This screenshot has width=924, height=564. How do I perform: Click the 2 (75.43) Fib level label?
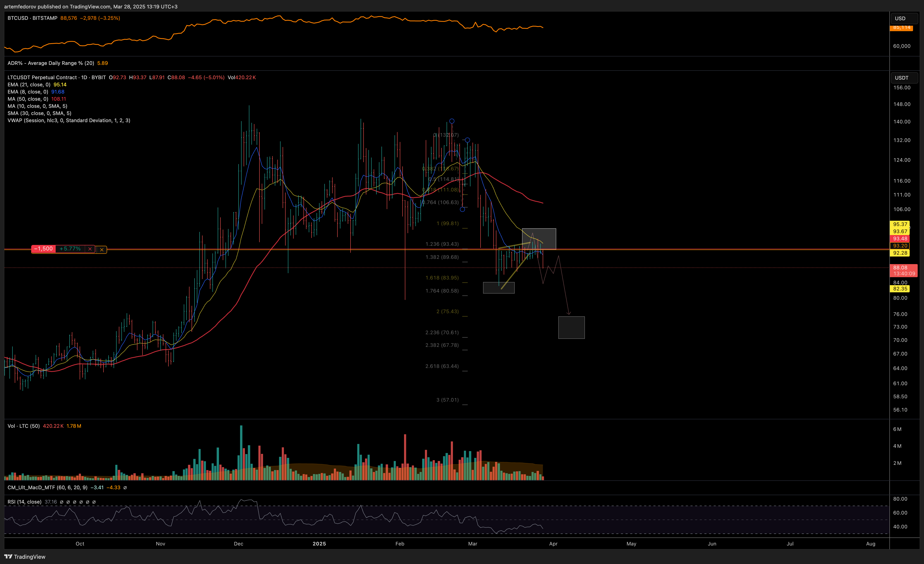[x=447, y=311]
